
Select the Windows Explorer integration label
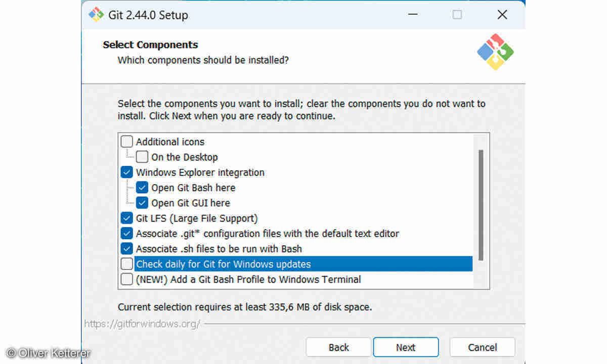point(200,172)
